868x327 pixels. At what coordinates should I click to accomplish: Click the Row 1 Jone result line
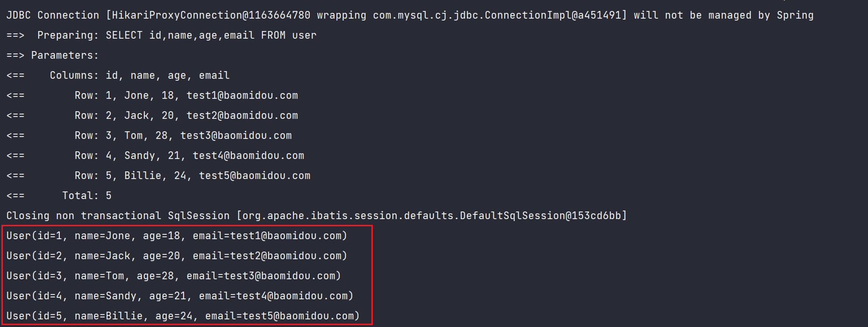tap(152, 95)
